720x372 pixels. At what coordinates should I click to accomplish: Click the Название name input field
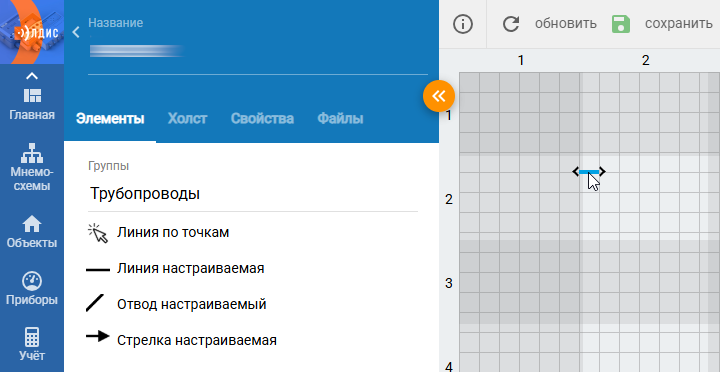pyautogui.click(x=258, y=51)
